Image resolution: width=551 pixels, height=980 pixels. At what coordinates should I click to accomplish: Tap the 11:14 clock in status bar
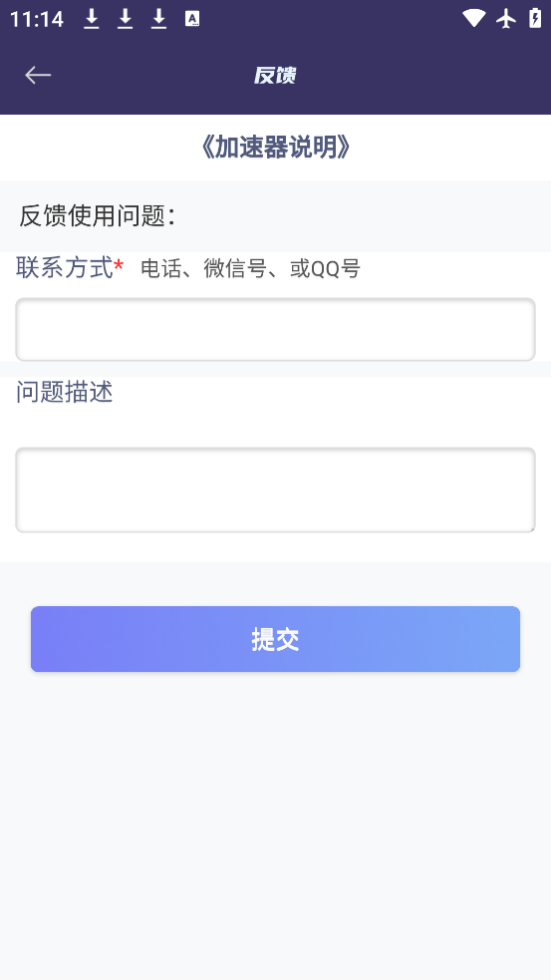click(x=37, y=19)
